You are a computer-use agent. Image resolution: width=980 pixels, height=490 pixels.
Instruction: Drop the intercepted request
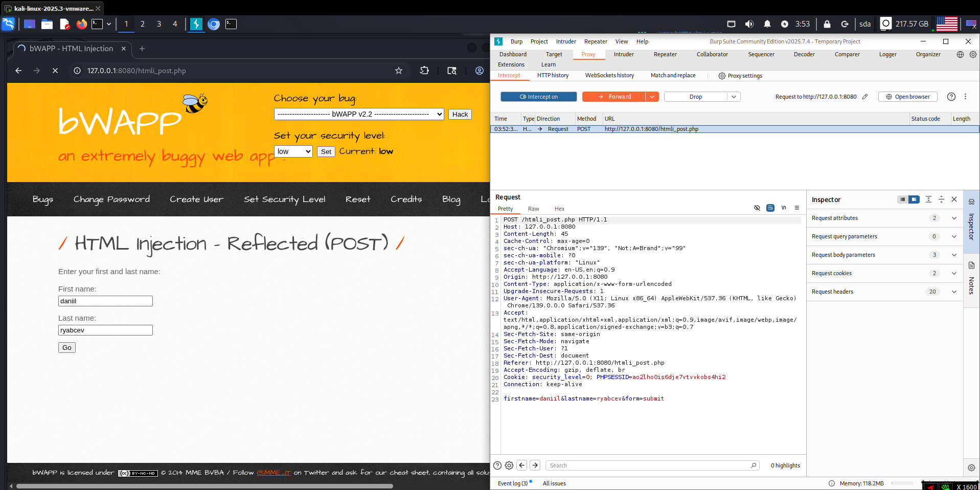click(x=695, y=97)
